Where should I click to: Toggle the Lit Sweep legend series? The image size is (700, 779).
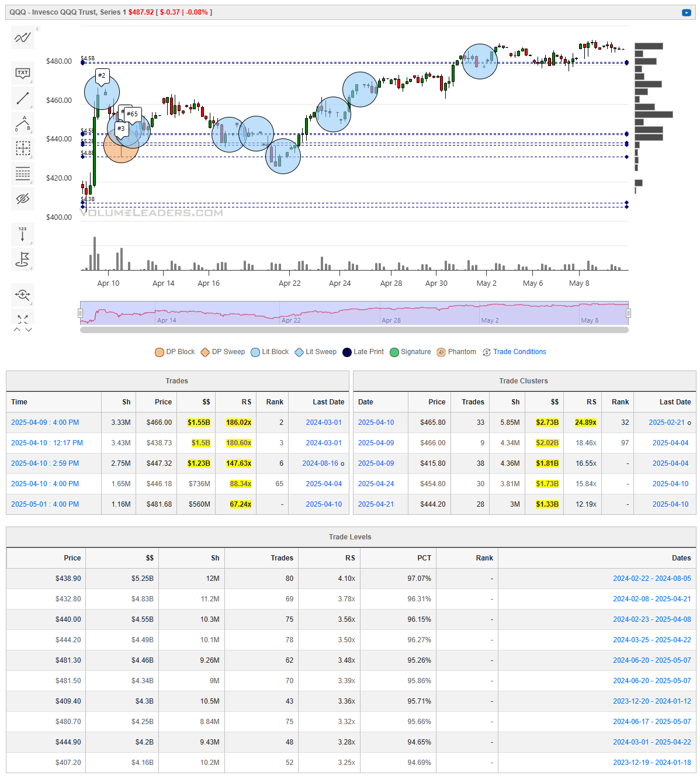(x=316, y=352)
